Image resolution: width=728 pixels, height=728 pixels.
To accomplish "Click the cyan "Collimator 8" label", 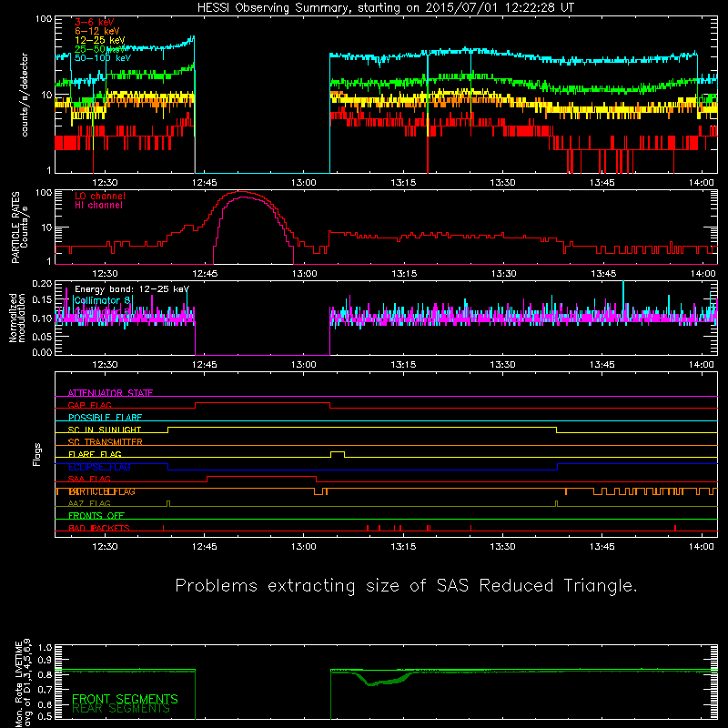I will (x=103, y=300).
